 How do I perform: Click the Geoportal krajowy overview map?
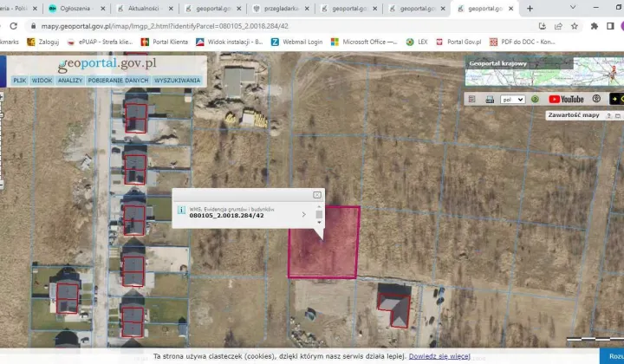click(544, 72)
